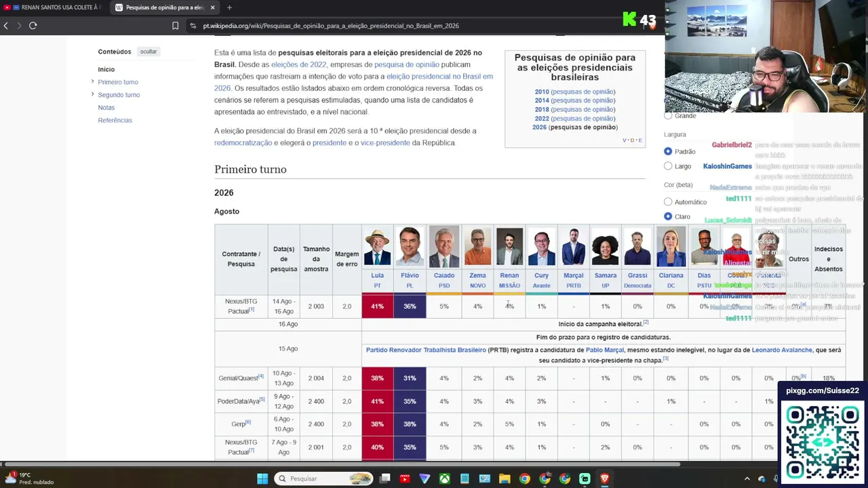Click the Flávio candidate name link
The width and height of the screenshot is (868, 488).
pos(410,275)
